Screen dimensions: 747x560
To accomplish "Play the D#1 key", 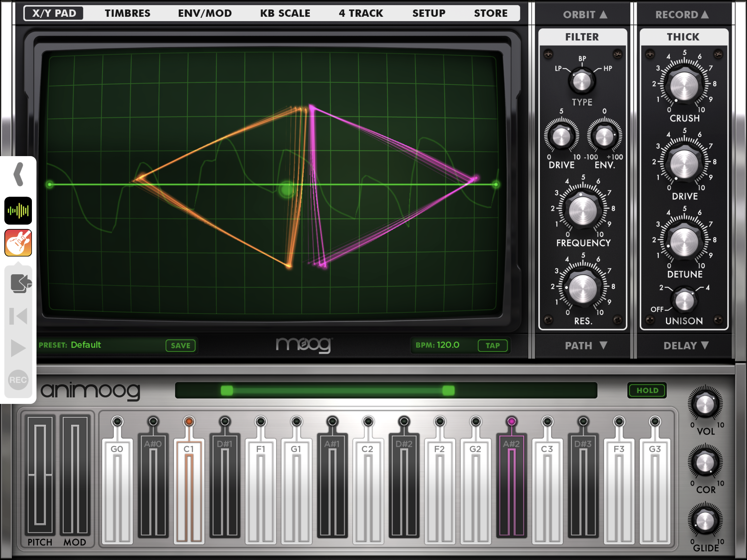I will 225,485.
